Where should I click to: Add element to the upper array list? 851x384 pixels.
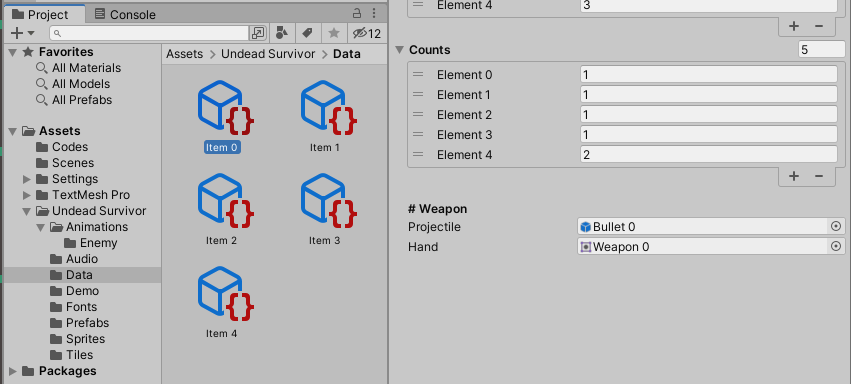point(793,26)
